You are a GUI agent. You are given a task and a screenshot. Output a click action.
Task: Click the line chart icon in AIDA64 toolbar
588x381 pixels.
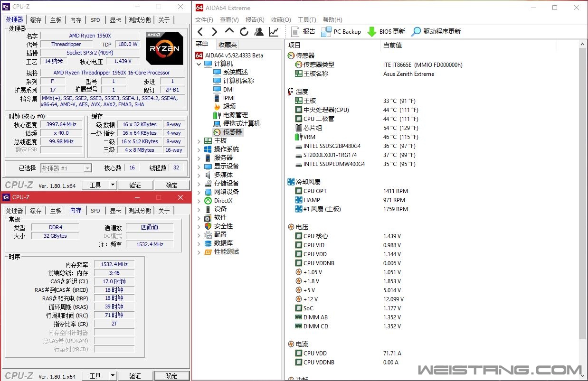click(274, 32)
